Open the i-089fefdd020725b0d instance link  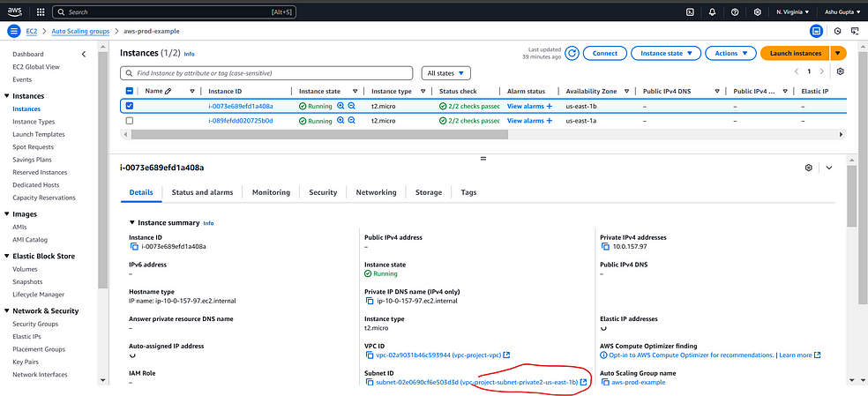click(240, 121)
